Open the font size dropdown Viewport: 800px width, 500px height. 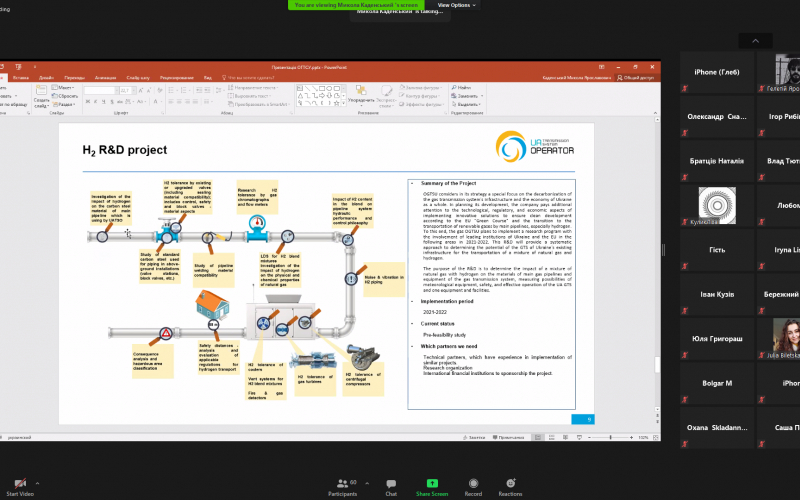point(133,90)
